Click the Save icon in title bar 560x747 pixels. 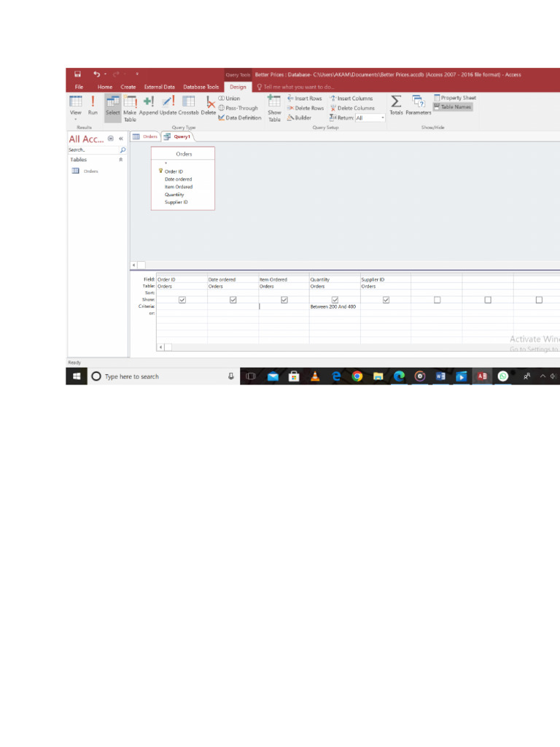(x=77, y=74)
